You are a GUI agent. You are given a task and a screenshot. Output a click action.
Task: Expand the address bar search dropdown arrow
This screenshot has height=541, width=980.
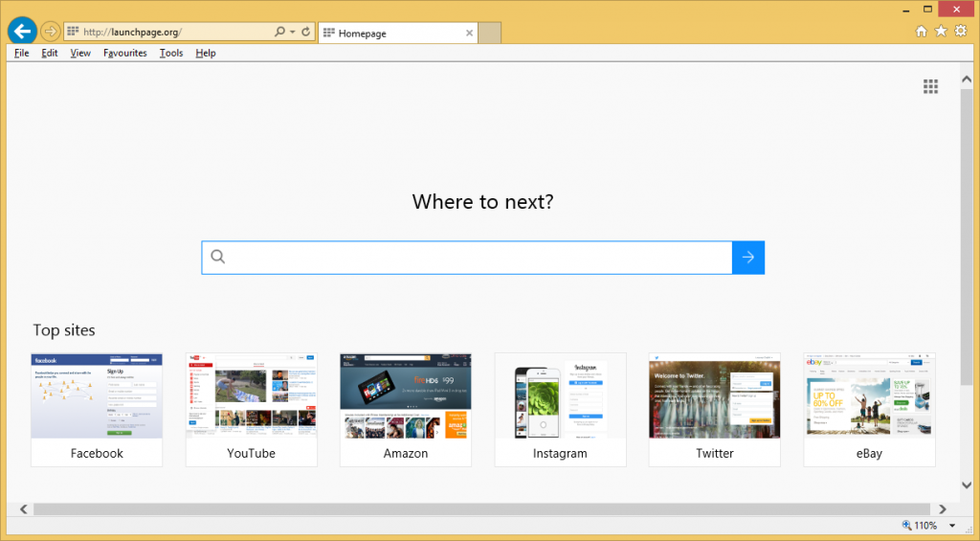coord(292,32)
